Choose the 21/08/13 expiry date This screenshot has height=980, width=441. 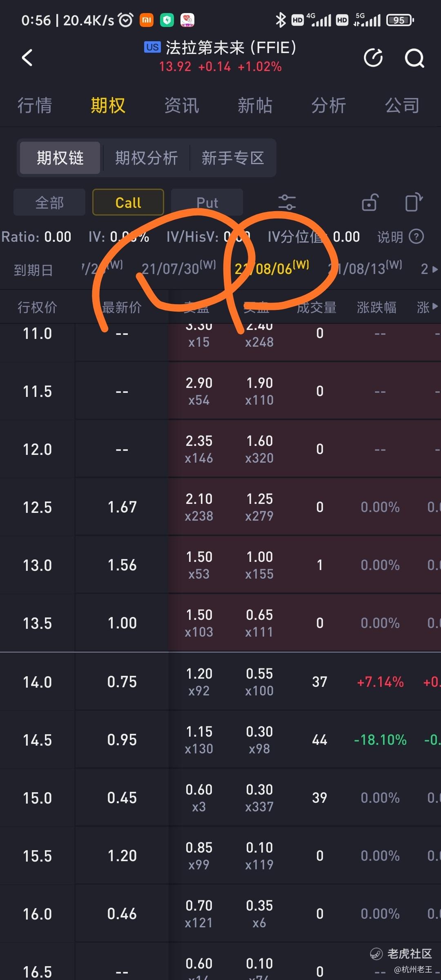click(365, 268)
